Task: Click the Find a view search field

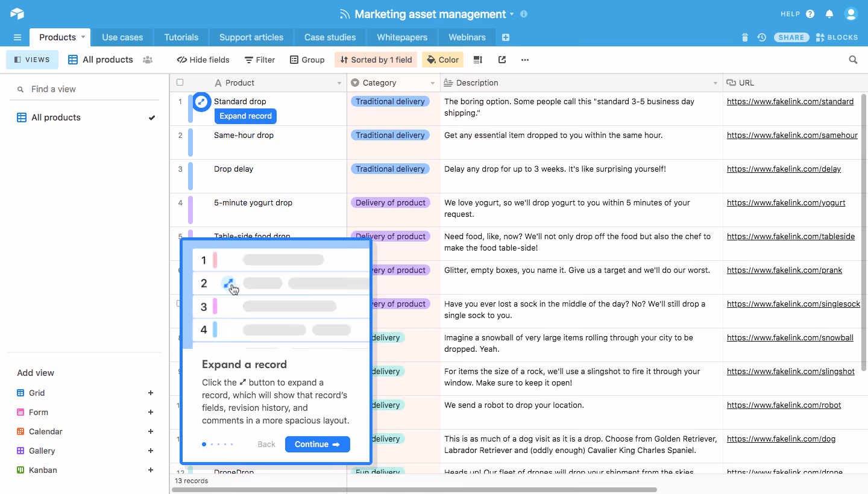Action: pyautogui.click(x=84, y=89)
